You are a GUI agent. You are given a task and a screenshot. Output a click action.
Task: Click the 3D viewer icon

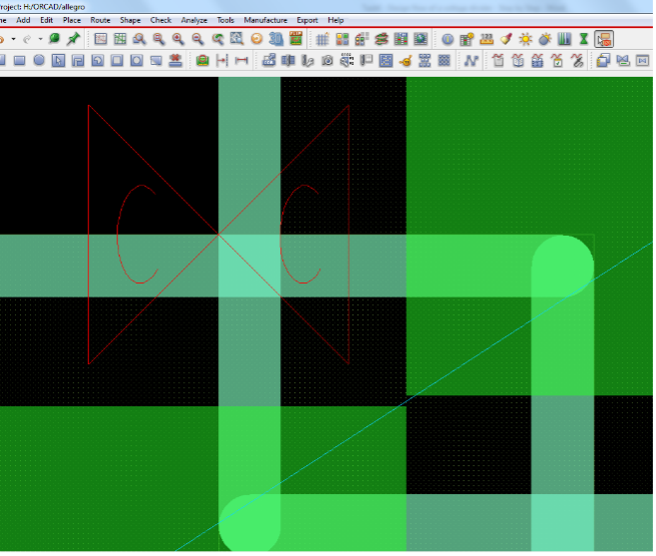[x=277, y=39]
